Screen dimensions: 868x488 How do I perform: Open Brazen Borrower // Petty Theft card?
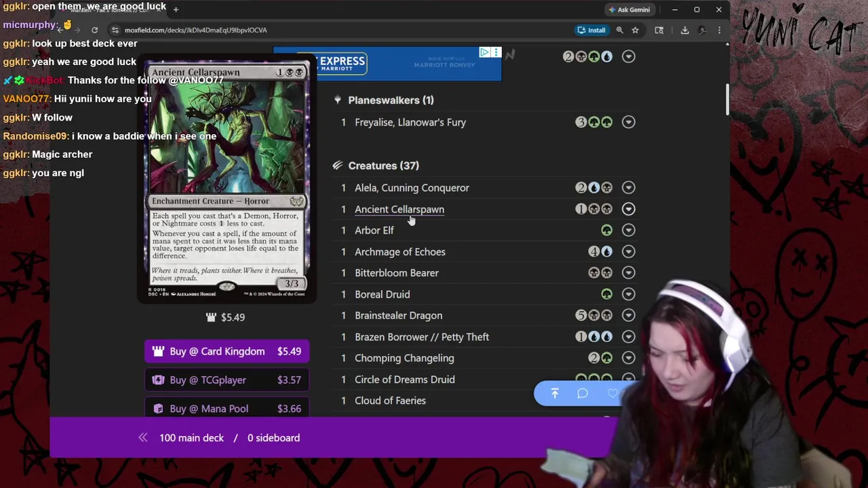[422, 337]
